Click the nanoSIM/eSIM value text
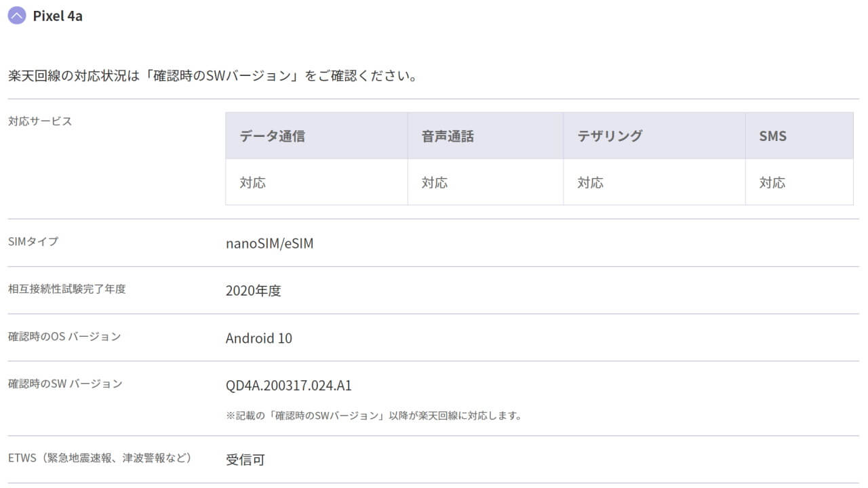 (269, 243)
